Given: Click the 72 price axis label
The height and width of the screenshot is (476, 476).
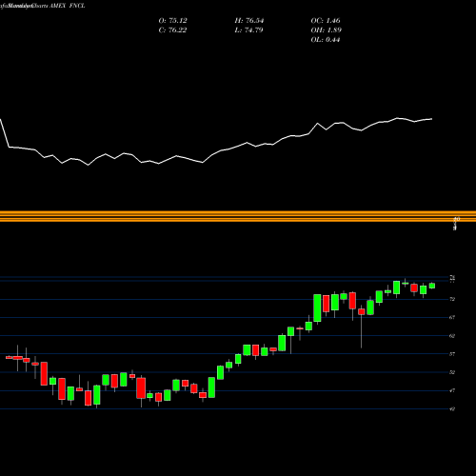Looking at the screenshot, I should click(x=452, y=299).
